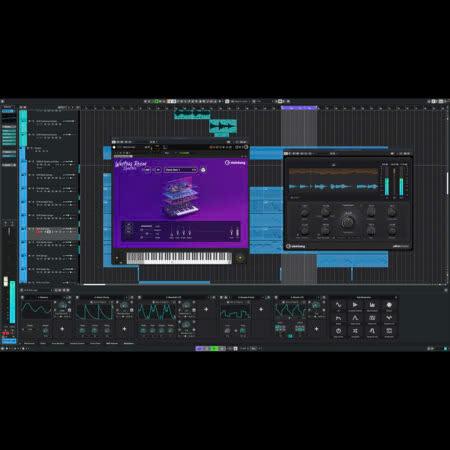The width and height of the screenshot is (450, 450).
Task: Click the purple button in the bottom transport bar
Action: 200,348
